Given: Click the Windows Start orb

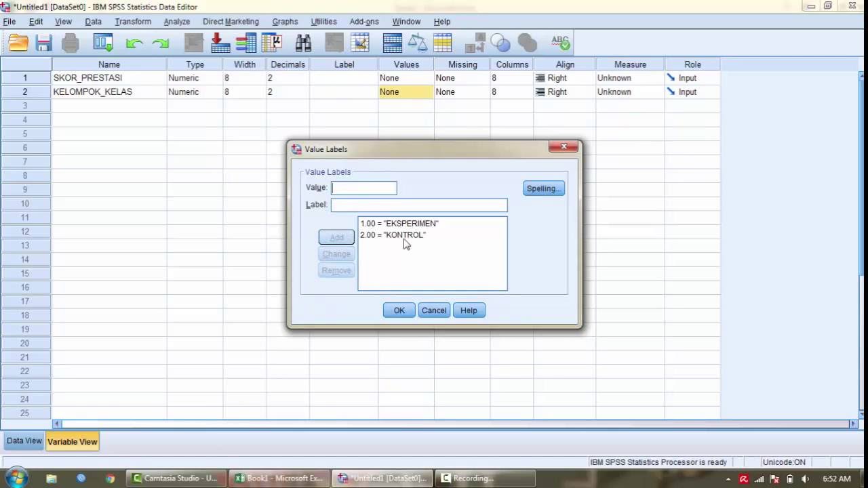Looking at the screenshot, I should [17, 478].
